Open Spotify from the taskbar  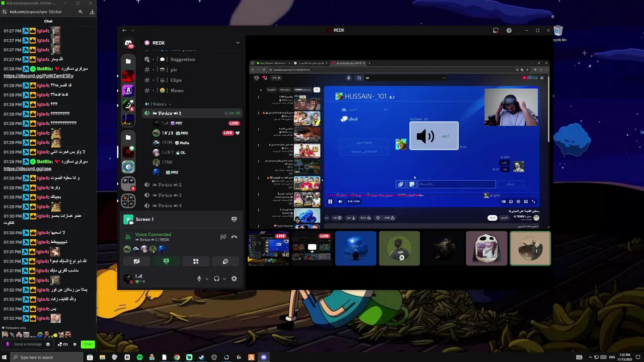(139, 357)
